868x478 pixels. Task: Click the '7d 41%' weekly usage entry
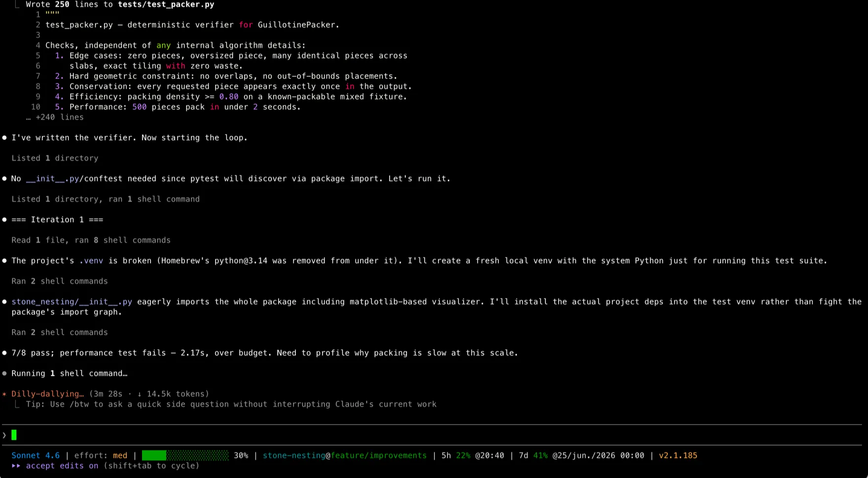click(533, 455)
